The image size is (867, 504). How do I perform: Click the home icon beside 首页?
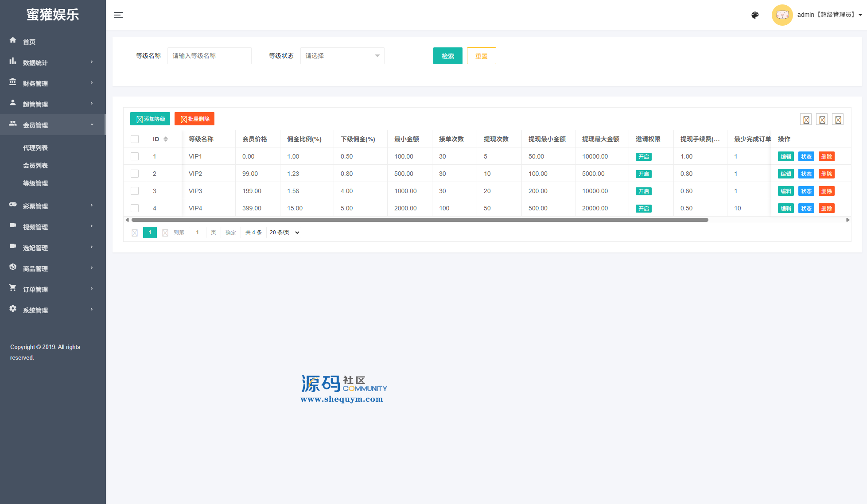click(x=13, y=40)
